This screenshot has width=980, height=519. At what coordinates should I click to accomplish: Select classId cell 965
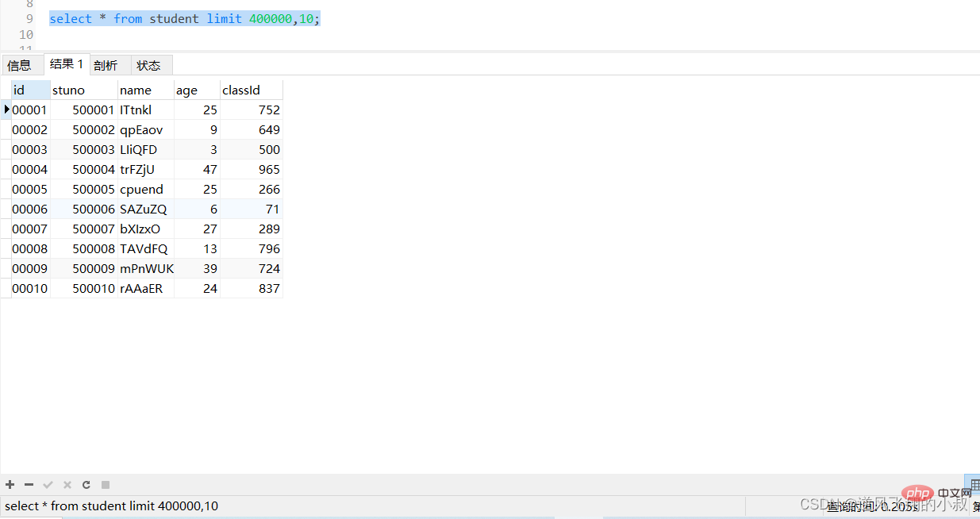(x=252, y=169)
